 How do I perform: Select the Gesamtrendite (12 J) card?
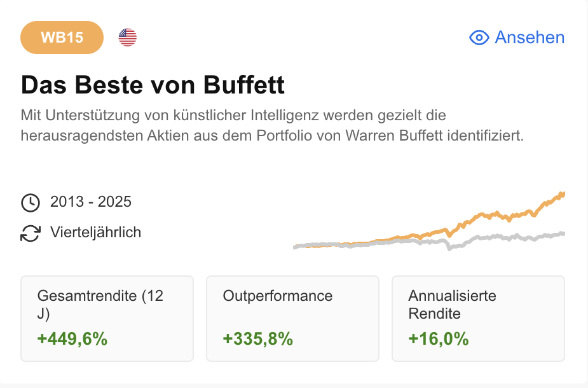click(x=107, y=319)
